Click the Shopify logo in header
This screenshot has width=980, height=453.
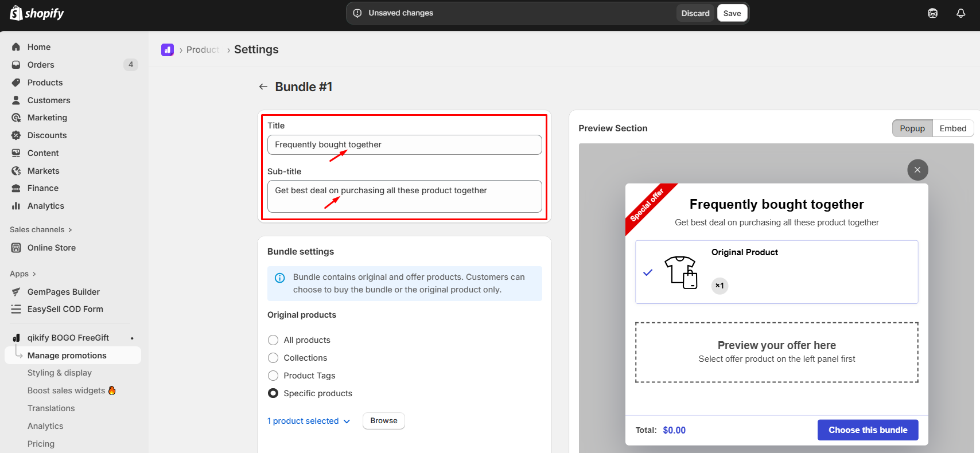point(37,13)
